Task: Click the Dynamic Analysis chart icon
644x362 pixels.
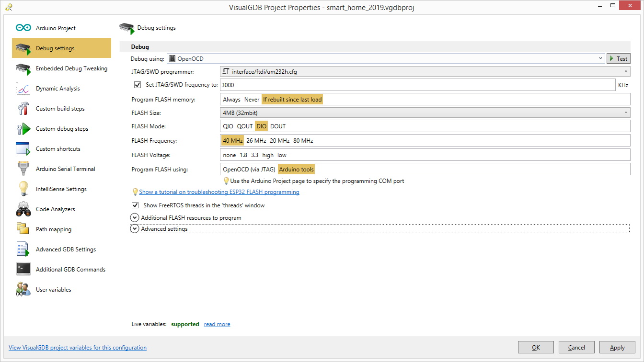Action: coord(23,89)
